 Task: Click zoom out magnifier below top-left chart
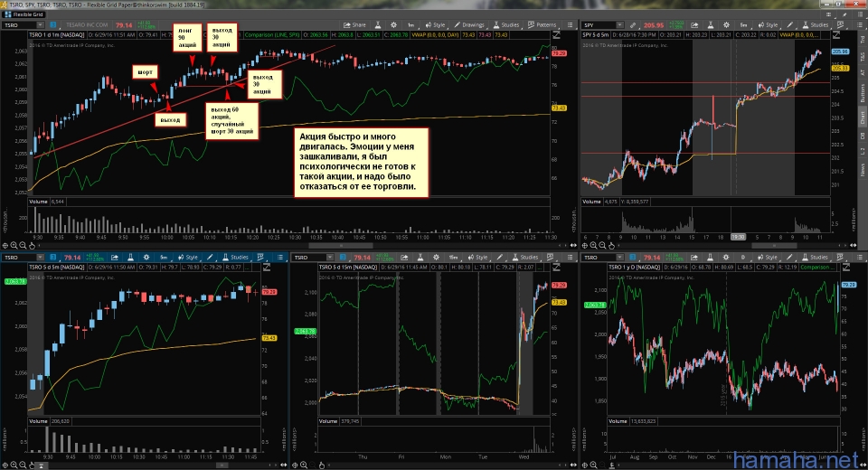pos(23,245)
